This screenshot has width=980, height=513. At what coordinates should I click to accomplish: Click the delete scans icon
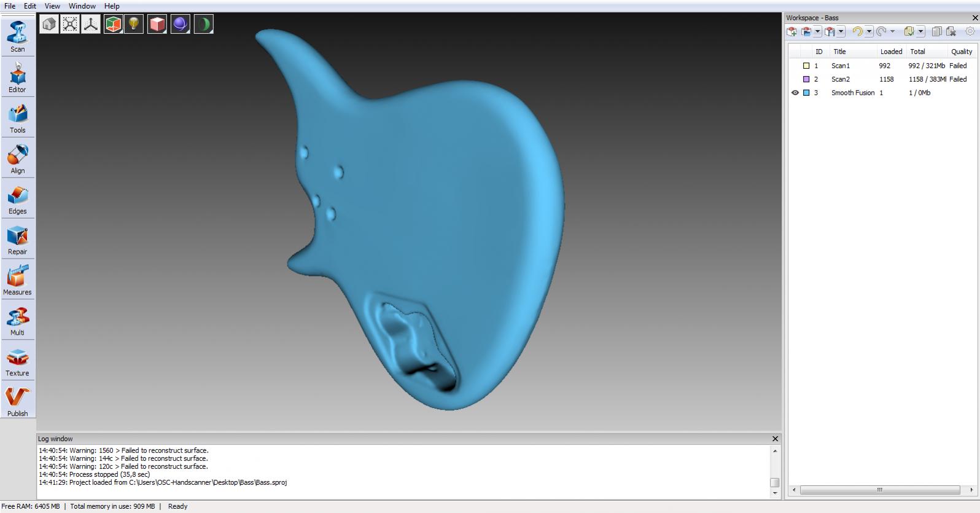click(951, 31)
